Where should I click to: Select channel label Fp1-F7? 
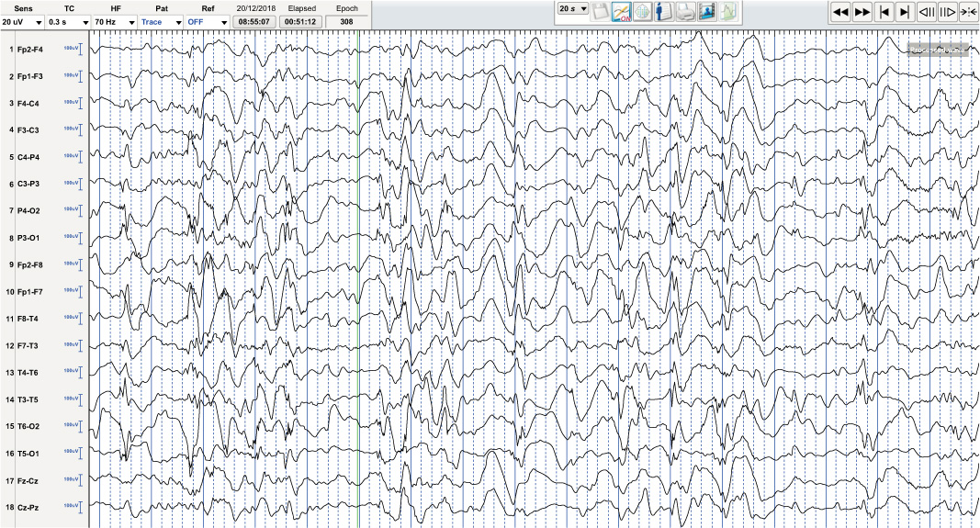click(x=30, y=292)
